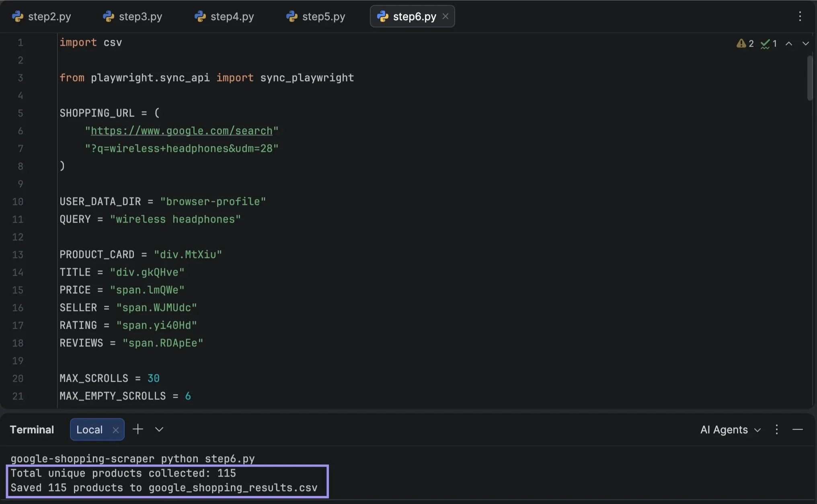Click the "python step6.py" terminal command

pos(208,459)
